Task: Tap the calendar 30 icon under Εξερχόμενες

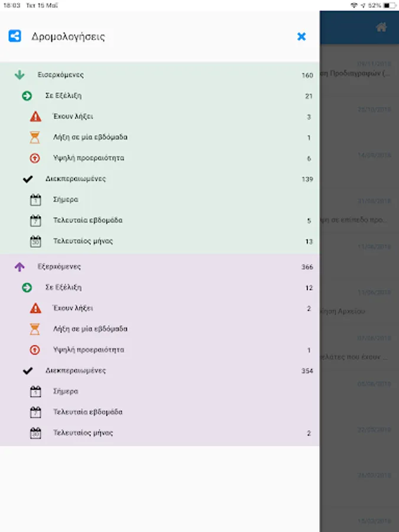Action: click(x=35, y=433)
